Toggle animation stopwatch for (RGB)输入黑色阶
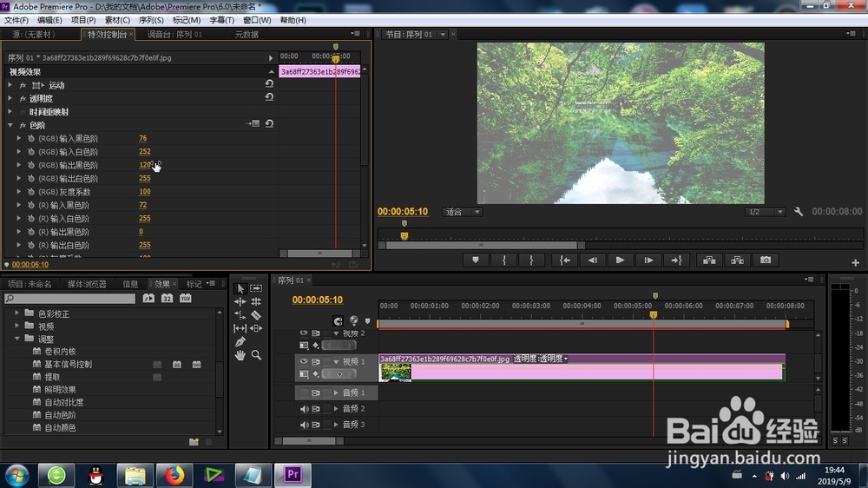 click(x=31, y=138)
